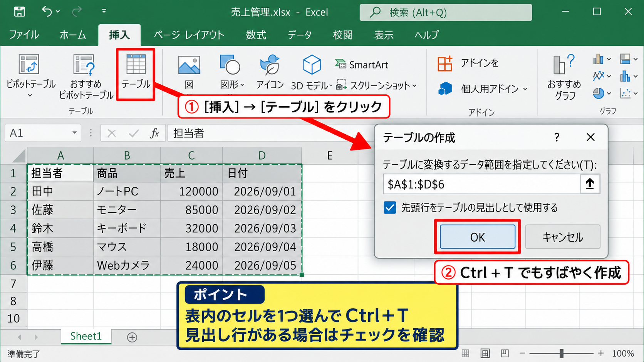Insert a SmartArt graphic
Screen dimensions: 644x362
coord(362,65)
